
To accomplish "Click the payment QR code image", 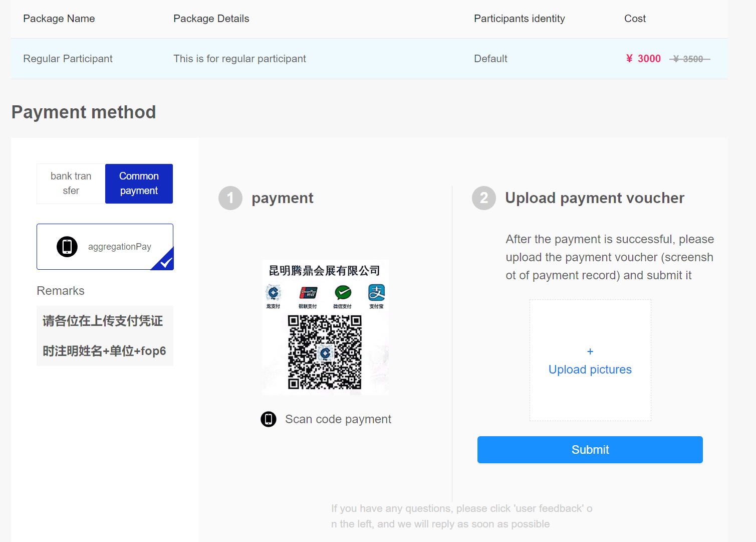I will tap(325, 352).
